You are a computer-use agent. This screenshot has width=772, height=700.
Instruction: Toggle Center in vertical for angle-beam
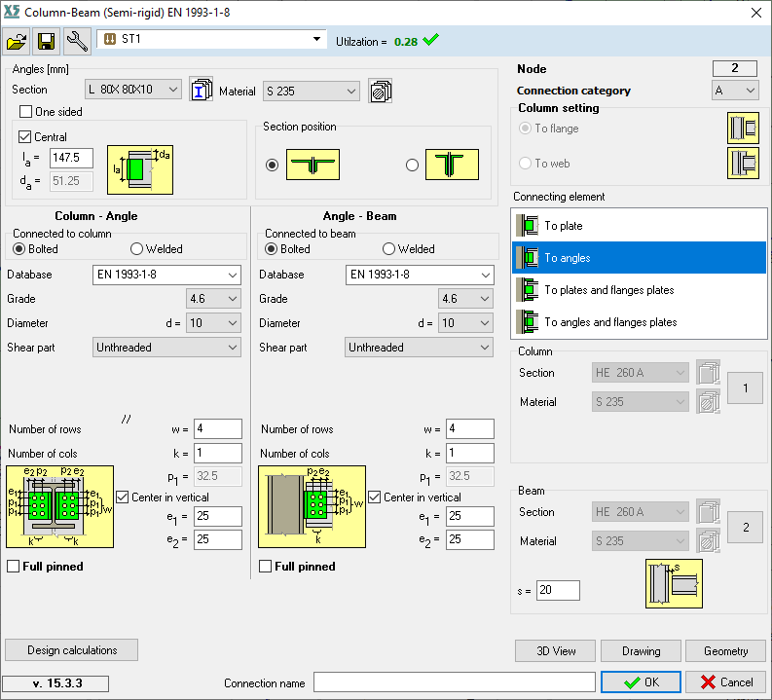tap(374, 497)
